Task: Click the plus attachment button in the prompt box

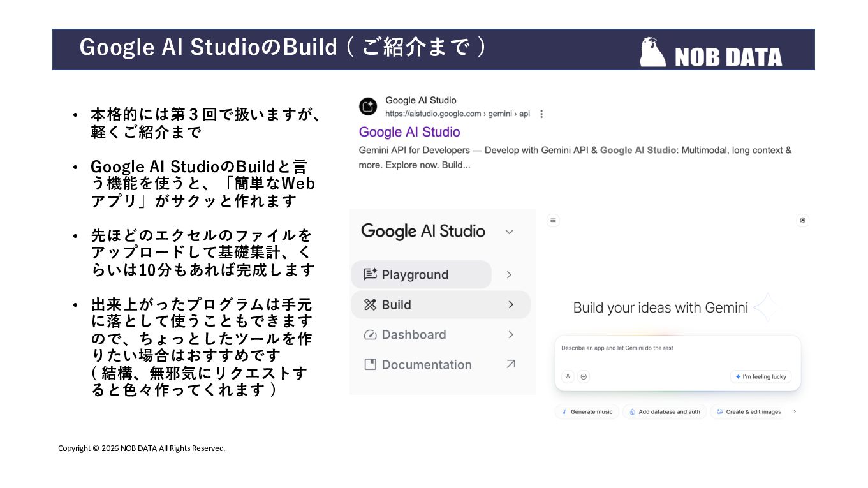Action: [x=583, y=377]
